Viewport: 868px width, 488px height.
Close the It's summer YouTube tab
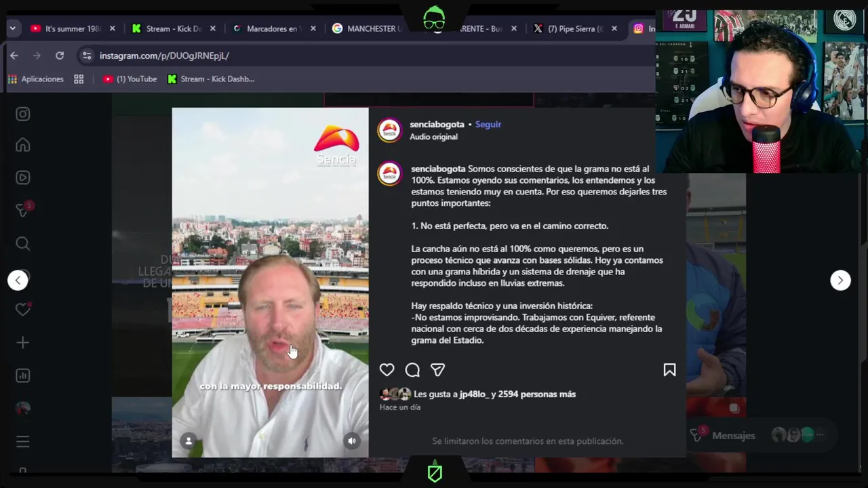pyautogui.click(x=113, y=28)
